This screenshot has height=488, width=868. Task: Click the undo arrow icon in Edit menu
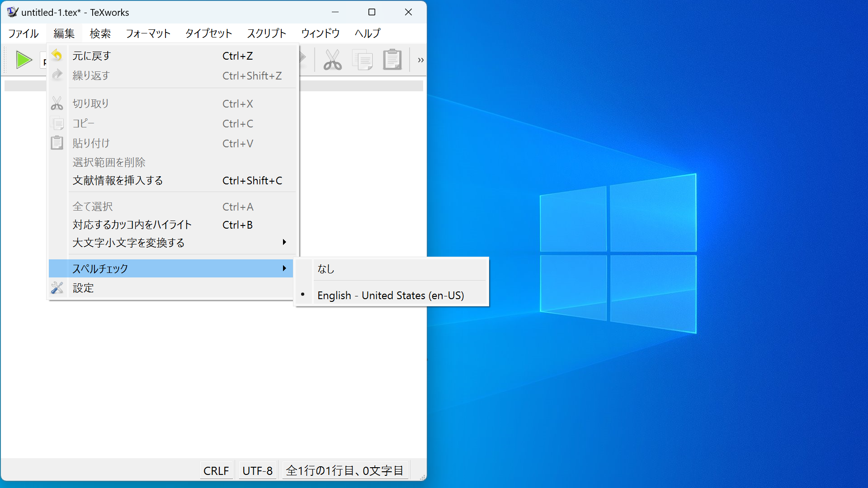[57, 56]
